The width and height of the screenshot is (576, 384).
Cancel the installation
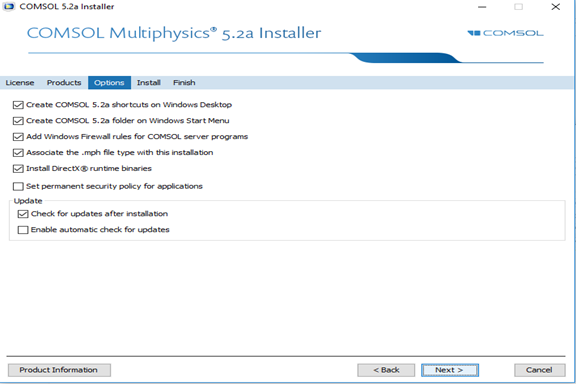click(540, 370)
